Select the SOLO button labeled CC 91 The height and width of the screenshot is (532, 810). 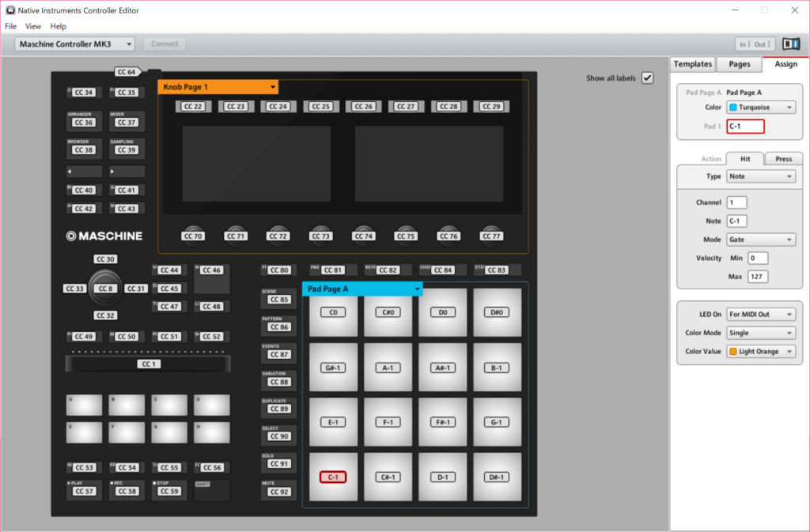coord(278,463)
